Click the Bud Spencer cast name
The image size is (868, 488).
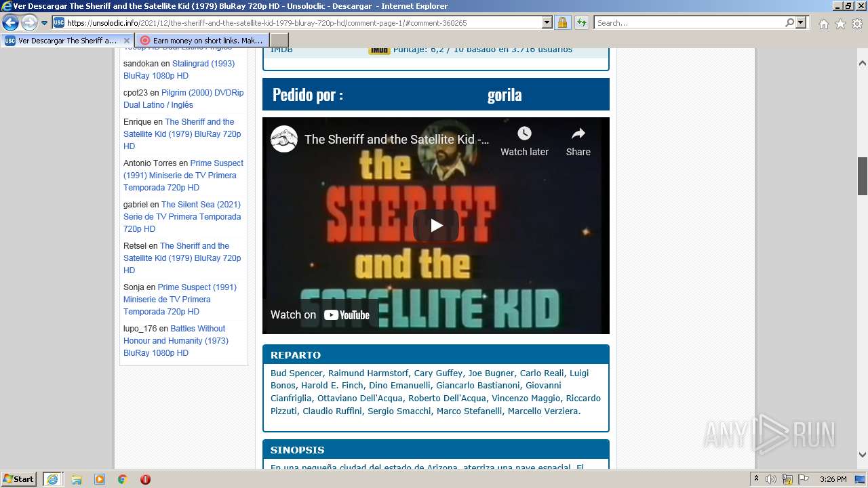[x=297, y=373]
